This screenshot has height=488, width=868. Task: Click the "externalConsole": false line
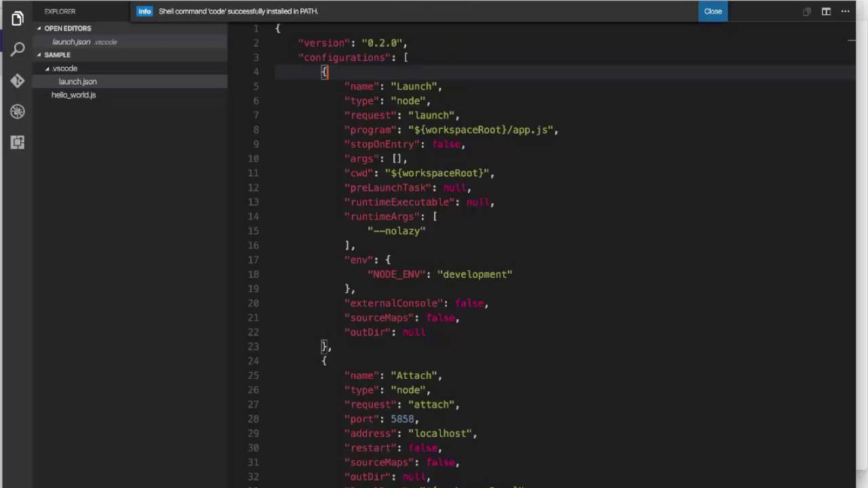416,304
